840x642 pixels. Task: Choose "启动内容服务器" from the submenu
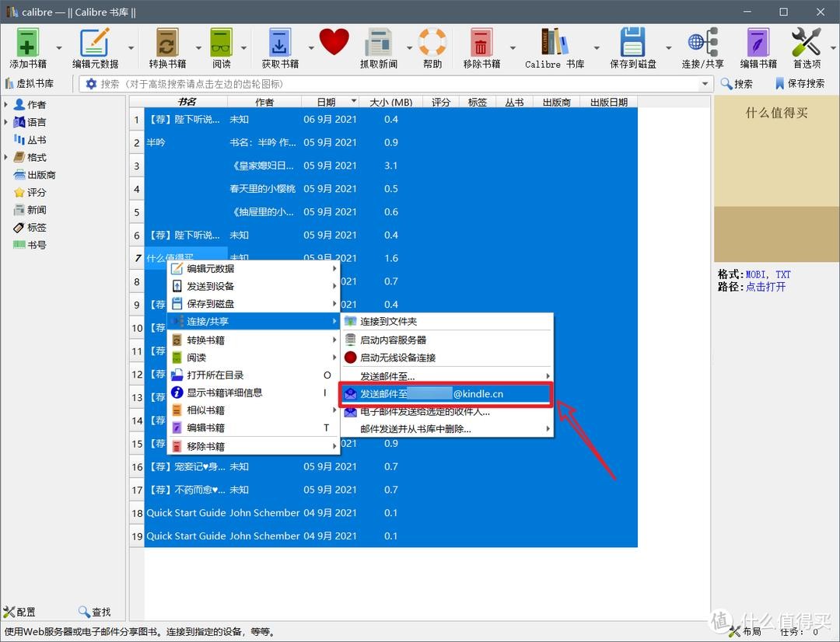(x=393, y=340)
